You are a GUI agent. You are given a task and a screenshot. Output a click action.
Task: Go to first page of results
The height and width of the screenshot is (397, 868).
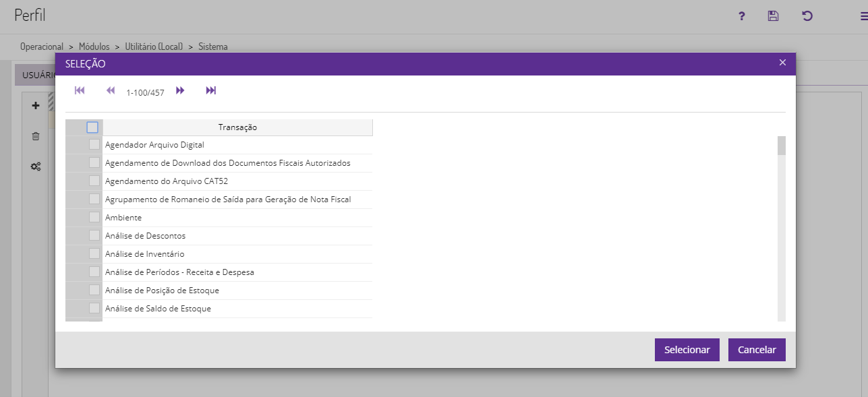(80, 91)
